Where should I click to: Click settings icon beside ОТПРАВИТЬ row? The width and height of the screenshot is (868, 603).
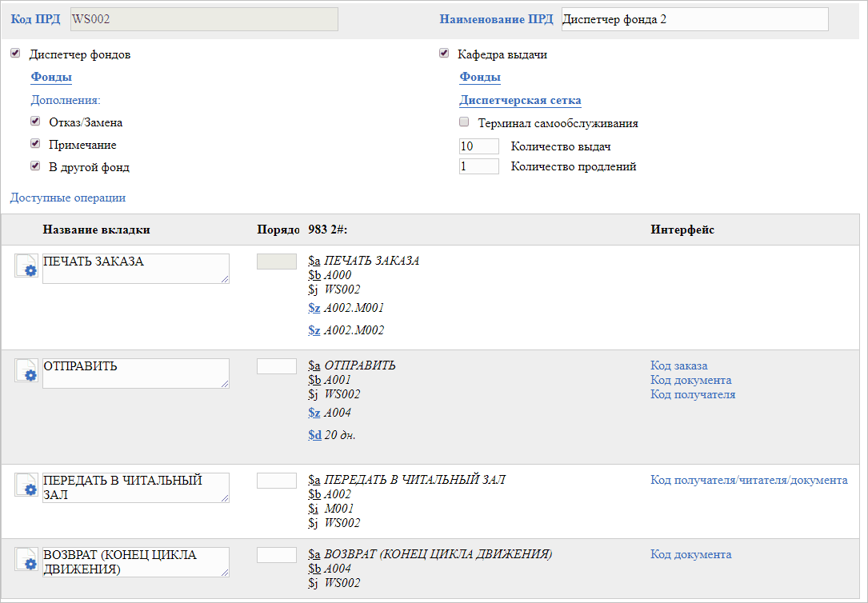(26, 371)
